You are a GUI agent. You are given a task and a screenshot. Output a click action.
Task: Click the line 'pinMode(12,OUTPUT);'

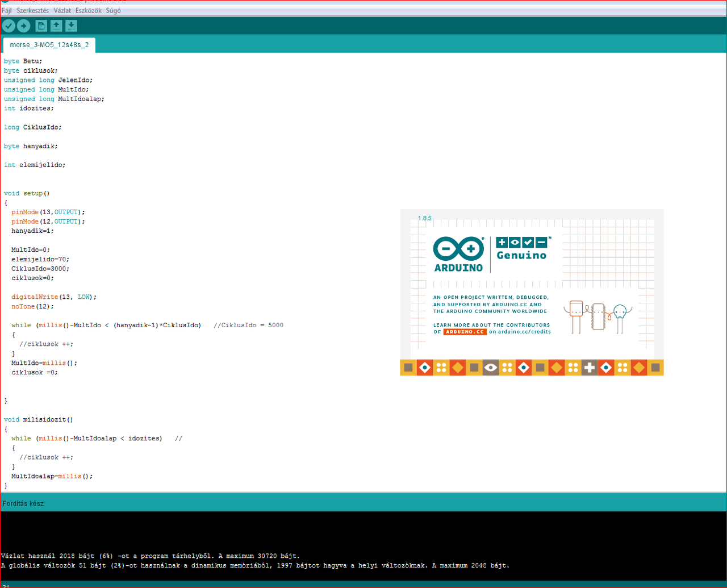(48, 222)
